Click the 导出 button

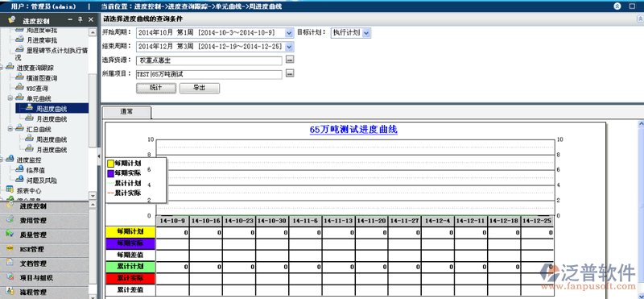tap(200, 88)
